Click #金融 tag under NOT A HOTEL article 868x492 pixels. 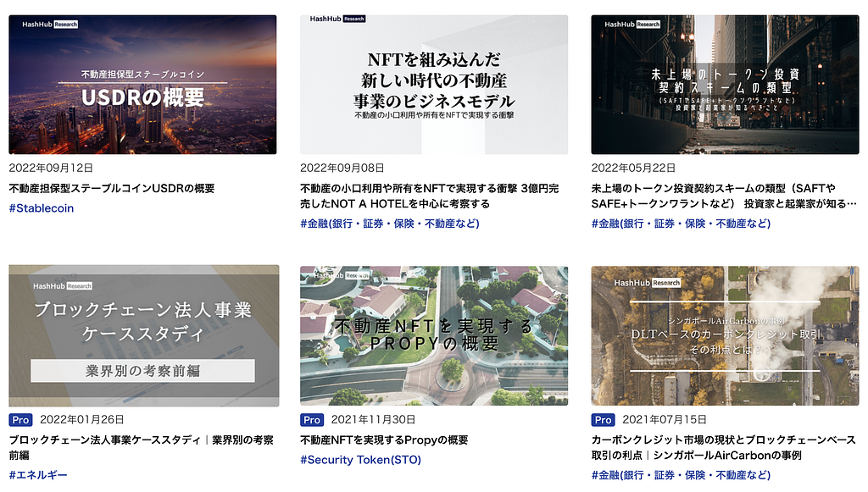pyautogui.click(x=390, y=224)
